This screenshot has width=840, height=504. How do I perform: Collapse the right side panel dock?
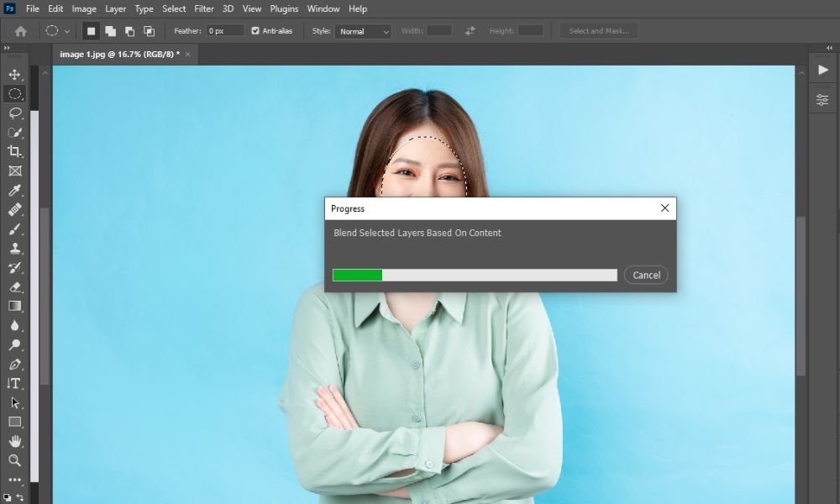point(830,48)
